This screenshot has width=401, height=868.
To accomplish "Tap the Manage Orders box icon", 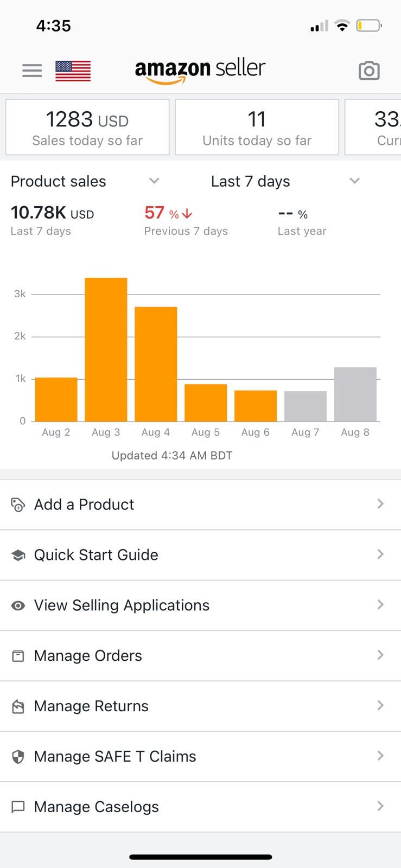I will click(x=18, y=656).
